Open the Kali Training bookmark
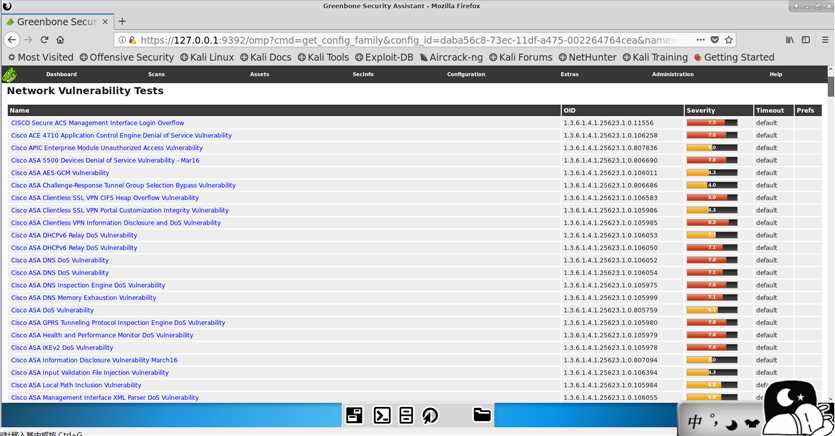Viewport: 835px width, 436px height. (x=655, y=57)
